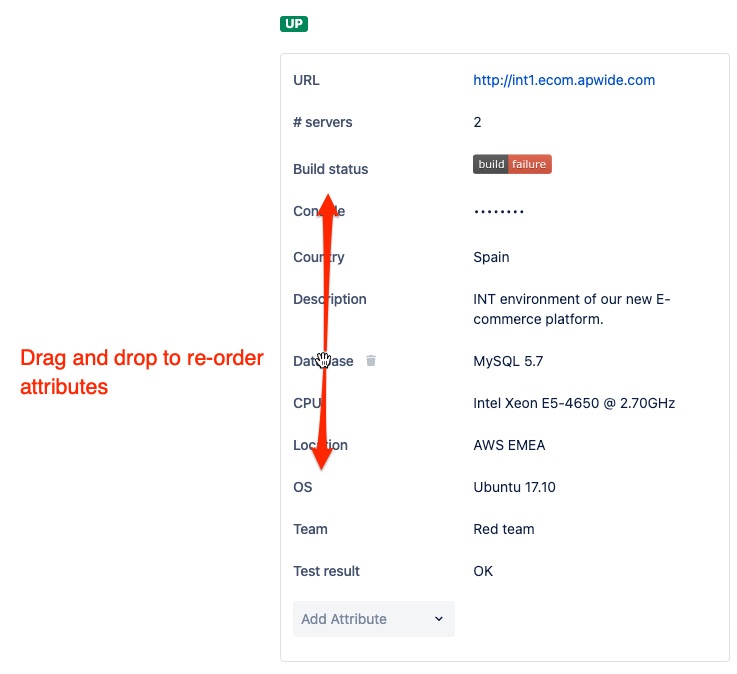
Task: Click the Test result value OK
Action: tap(483, 571)
